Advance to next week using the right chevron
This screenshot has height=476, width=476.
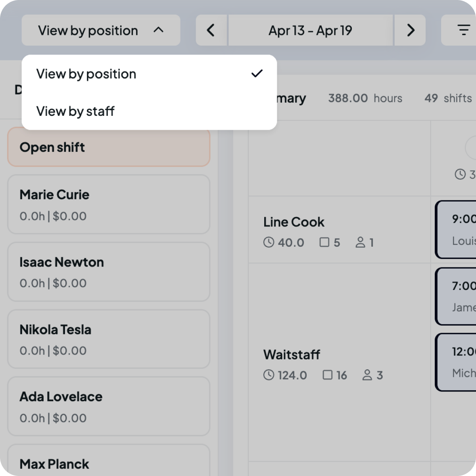click(411, 30)
